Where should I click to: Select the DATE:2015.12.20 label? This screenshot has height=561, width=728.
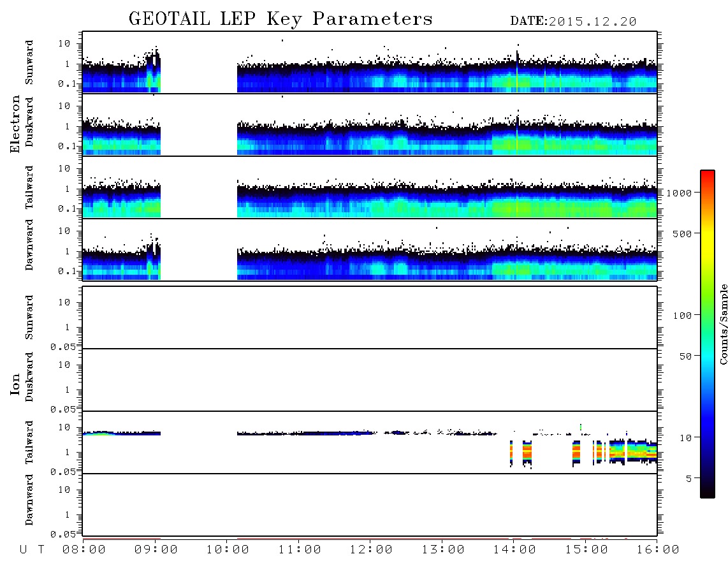coord(573,22)
